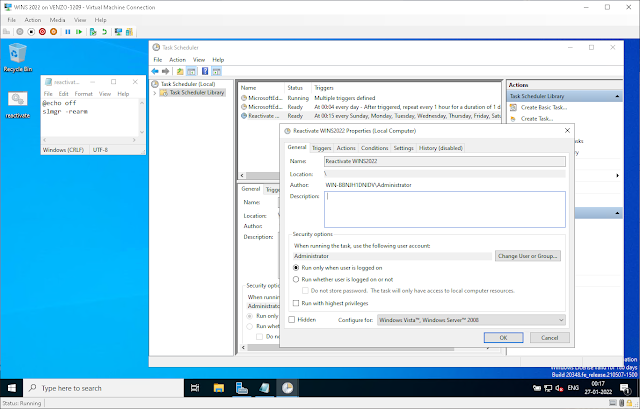Select the reactivate batch file desktop icon
Image resolution: width=640 pixels, height=409 pixels.
point(18,105)
